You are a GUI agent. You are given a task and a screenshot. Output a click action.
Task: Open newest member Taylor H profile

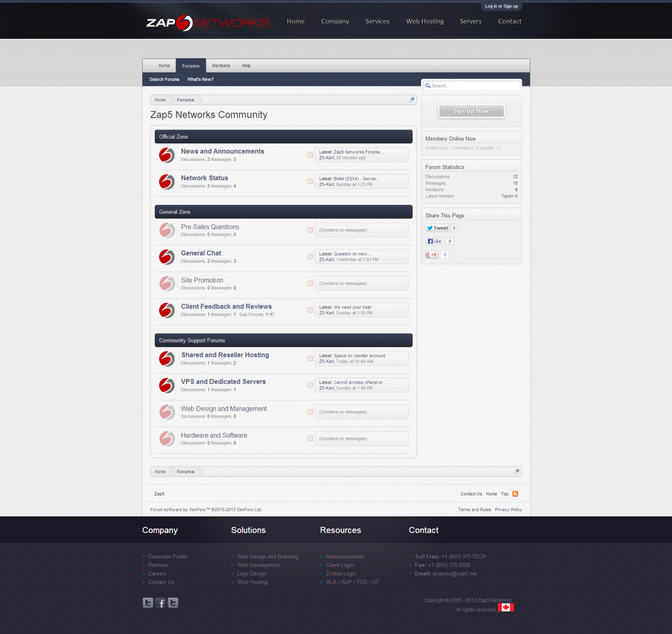(509, 196)
